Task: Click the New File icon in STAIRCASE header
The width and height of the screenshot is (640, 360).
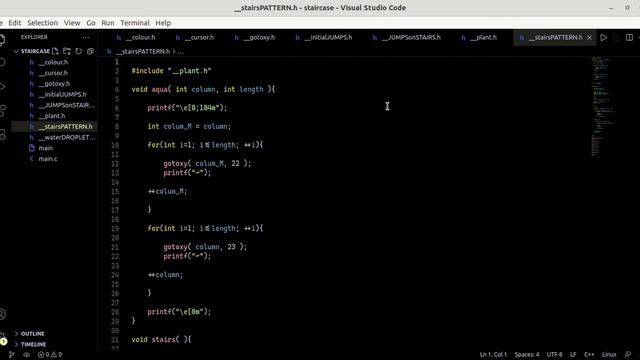Action: (x=56, y=51)
